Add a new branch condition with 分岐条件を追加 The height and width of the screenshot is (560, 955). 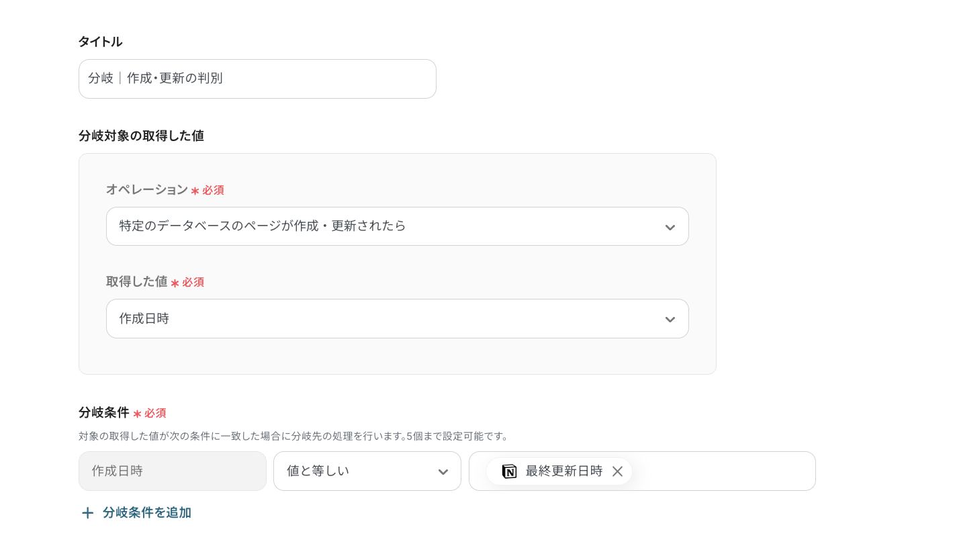click(x=136, y=513)
